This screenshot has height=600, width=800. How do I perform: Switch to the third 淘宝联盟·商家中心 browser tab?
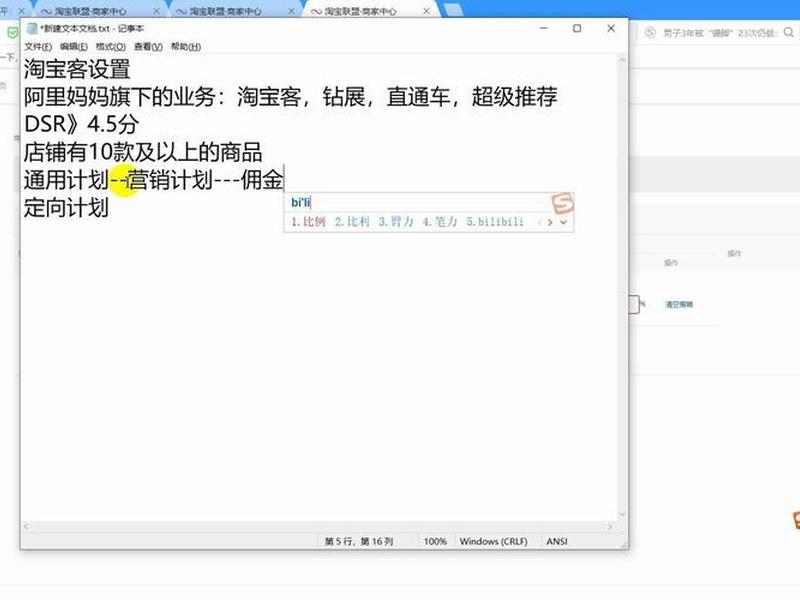coord(360,11)
